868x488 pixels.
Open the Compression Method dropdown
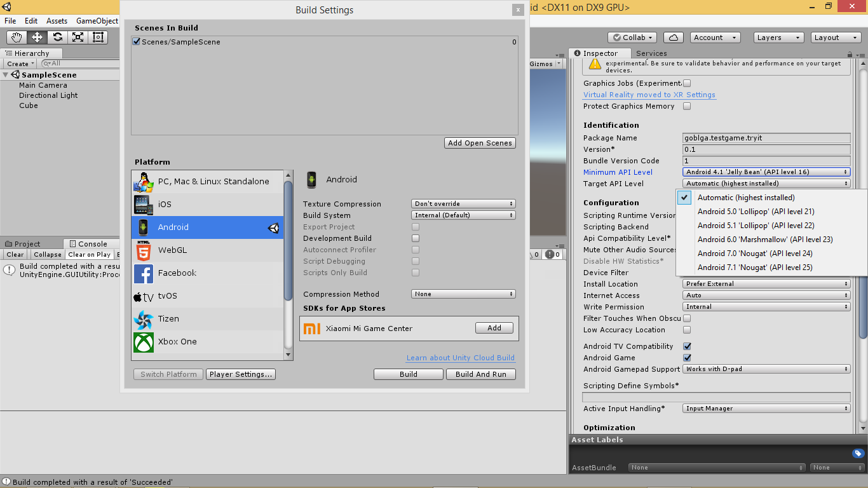(463, 294)
